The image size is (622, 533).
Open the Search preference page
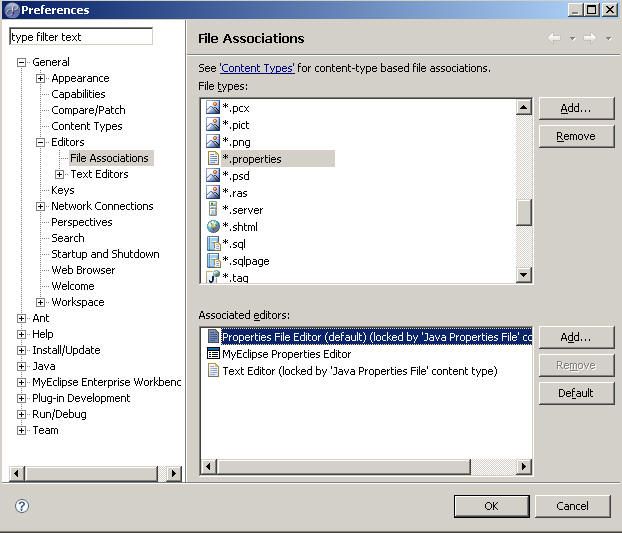click(67, 238)
